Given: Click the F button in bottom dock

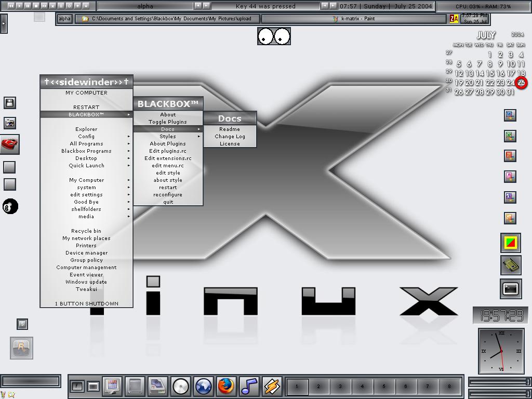Looking at the screenshot, I should tap(77, 386).
